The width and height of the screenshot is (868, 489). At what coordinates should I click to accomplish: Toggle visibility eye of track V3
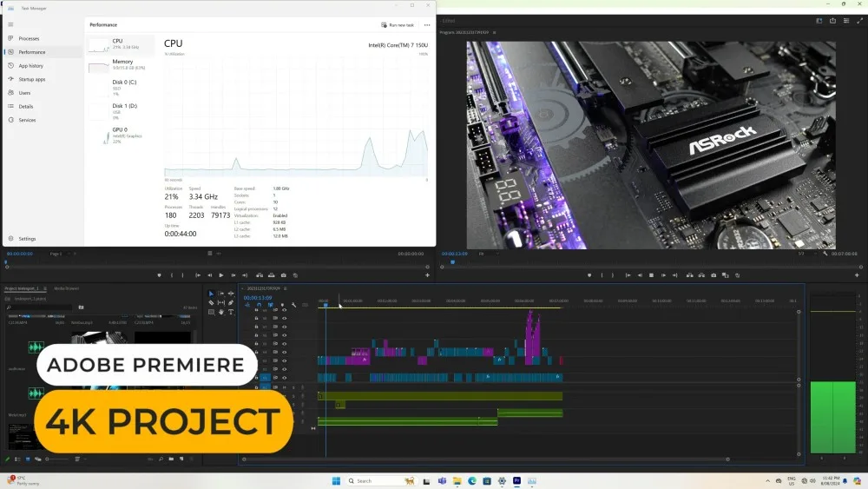coord(284,361)
